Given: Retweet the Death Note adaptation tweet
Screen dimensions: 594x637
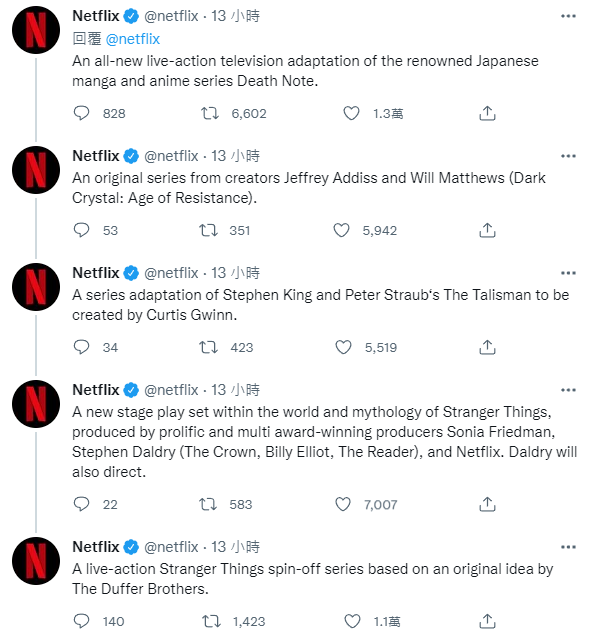Looking at the screenshot, I should coord(210,113).
